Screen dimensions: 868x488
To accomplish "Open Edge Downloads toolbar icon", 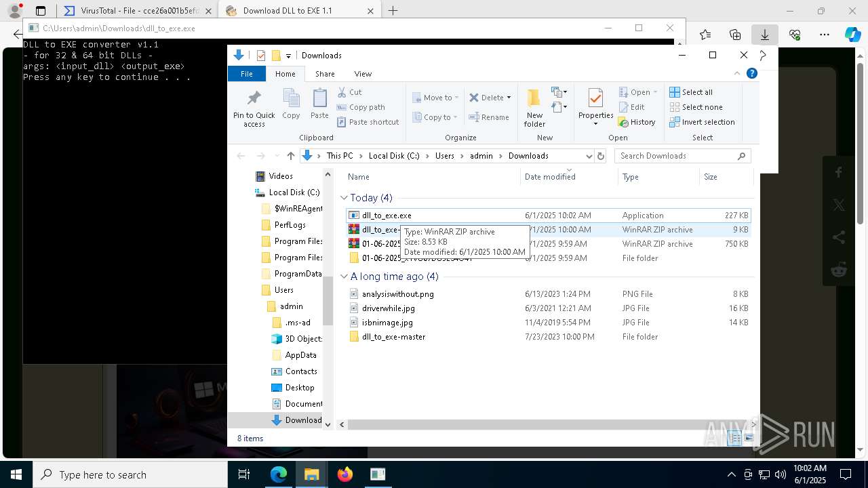I will click(764, 35).
